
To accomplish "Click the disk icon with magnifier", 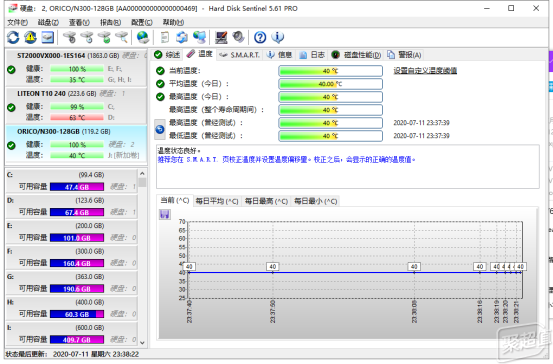I will pyautogui.click(x=122, y=37).
